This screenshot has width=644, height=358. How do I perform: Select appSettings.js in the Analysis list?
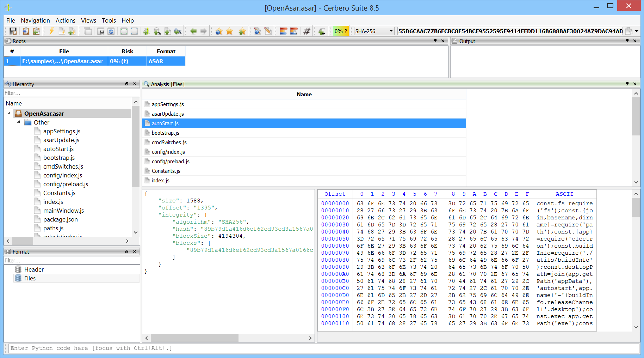click(304, 104)
